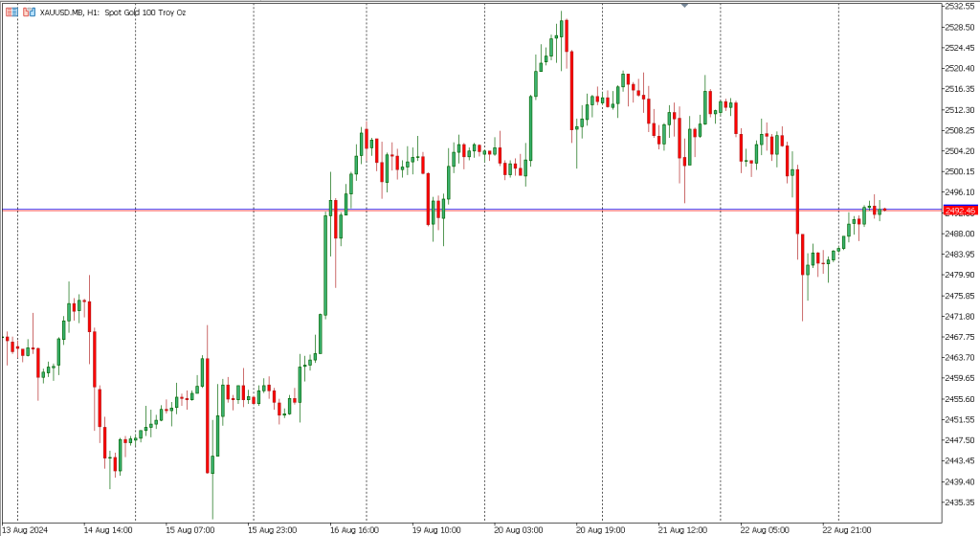Click the '15 Aug 23:00' time axis label
The width and height of the screenshot is (980, 536).
click(272, 529)
